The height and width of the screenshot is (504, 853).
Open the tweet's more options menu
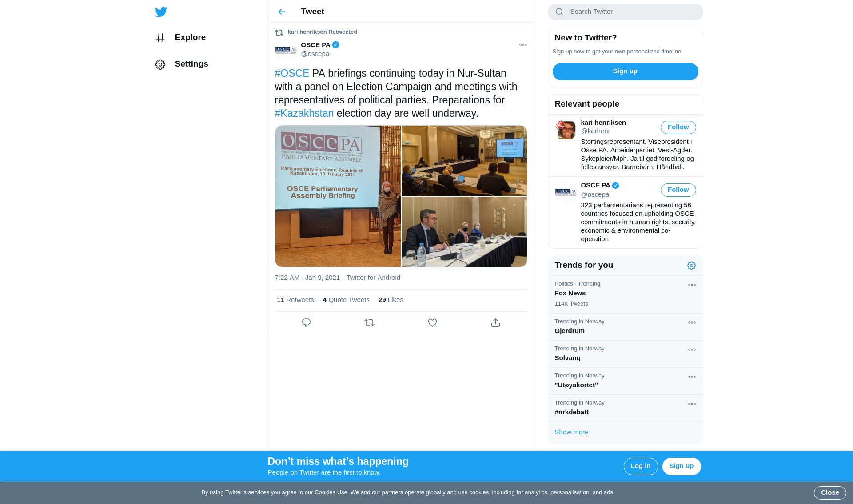pos(523,45)
